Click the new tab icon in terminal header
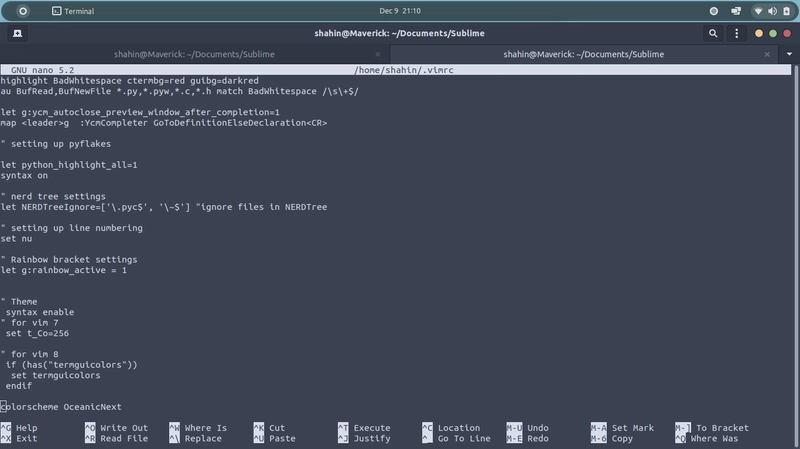Viewport: 800px width, 449px height. [x=18, y=33]
